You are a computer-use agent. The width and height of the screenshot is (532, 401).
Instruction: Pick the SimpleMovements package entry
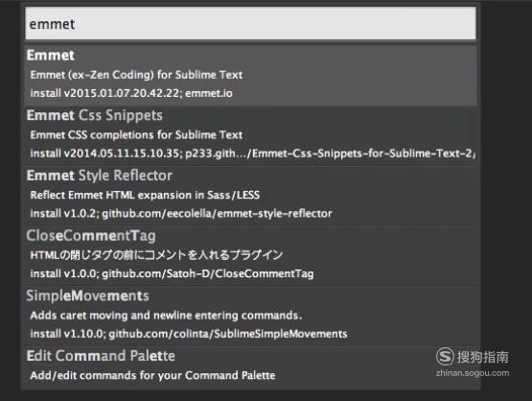(x=250, y=316)
